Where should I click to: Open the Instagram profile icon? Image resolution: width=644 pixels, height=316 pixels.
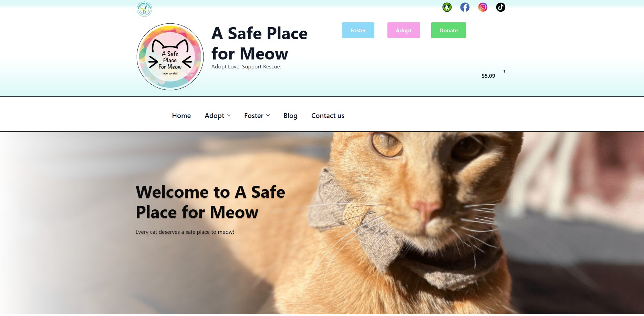point(483,7)
